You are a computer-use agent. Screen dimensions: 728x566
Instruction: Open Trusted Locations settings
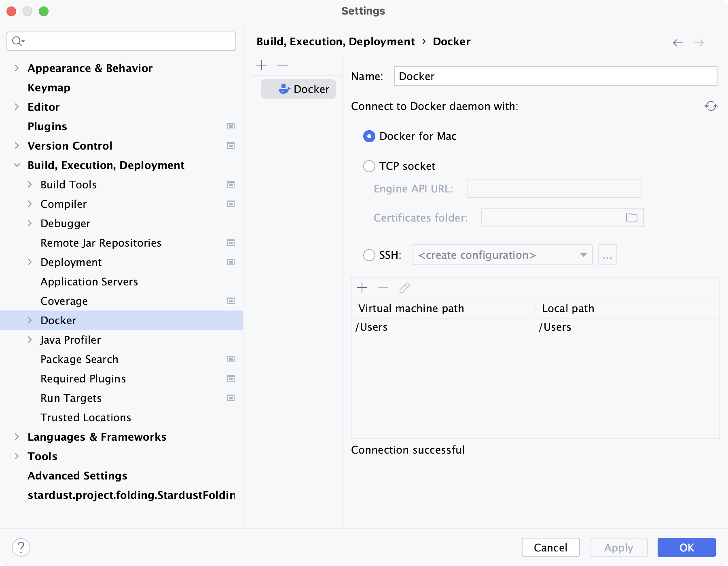(86, 418)
